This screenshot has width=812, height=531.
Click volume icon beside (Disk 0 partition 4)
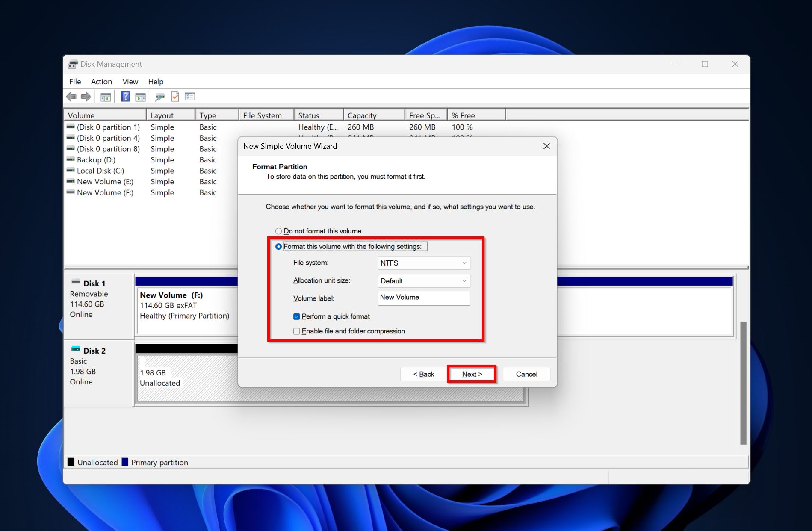coord(71,138)
